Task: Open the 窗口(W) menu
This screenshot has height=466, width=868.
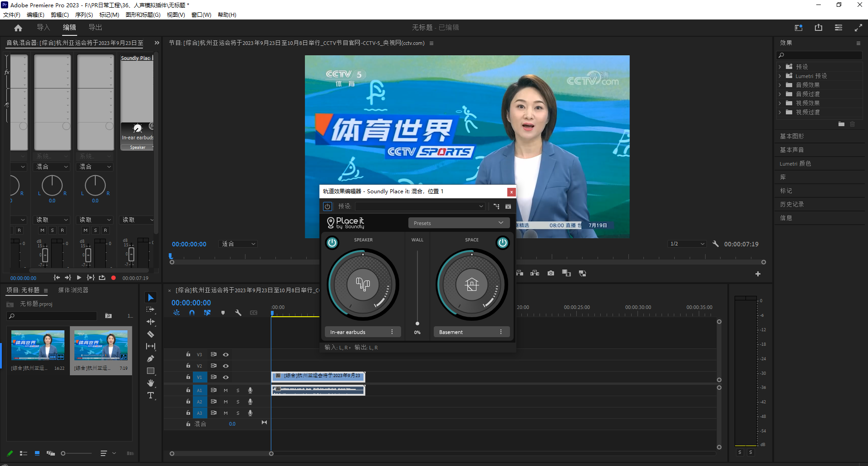Action: tap(201, 15)
